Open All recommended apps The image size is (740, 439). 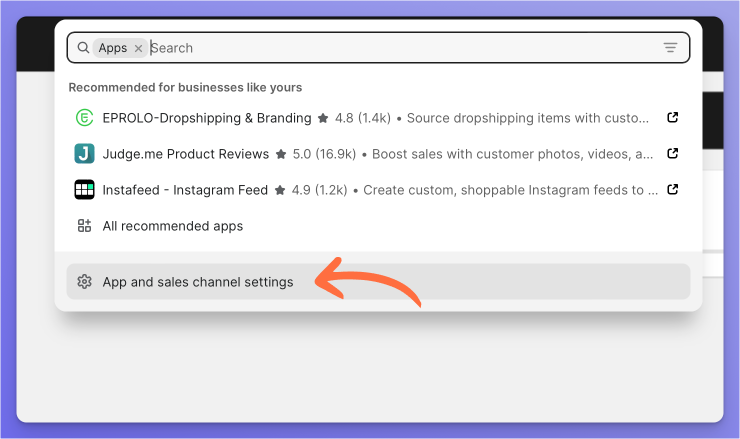(173, 226)
